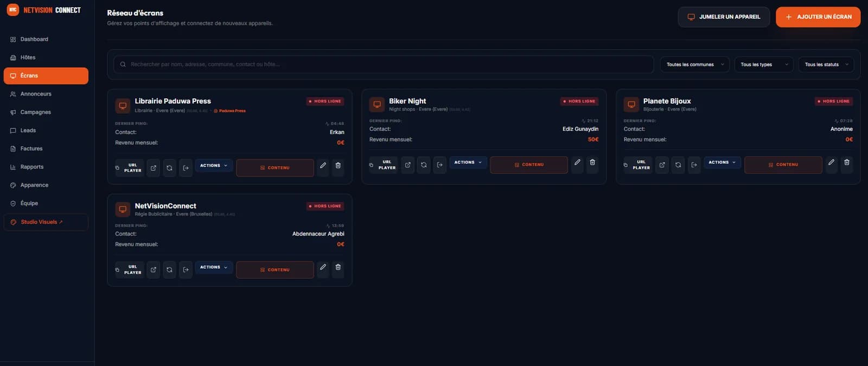Open Annonceurs in sidebar
Image resolution: width=868 pixels, height=366 pixels.
click(x=46, y=94)
